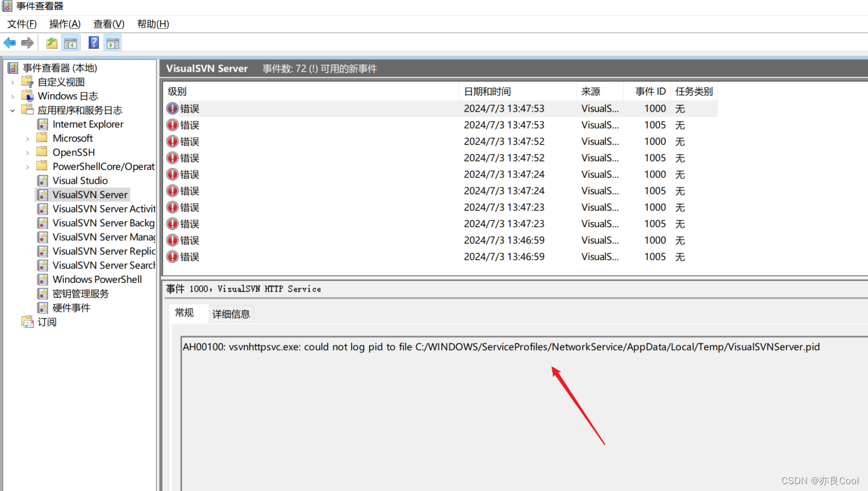Click the 订阅 subscription icon
The width and height of the screenshot is (868, 491).
28,322
